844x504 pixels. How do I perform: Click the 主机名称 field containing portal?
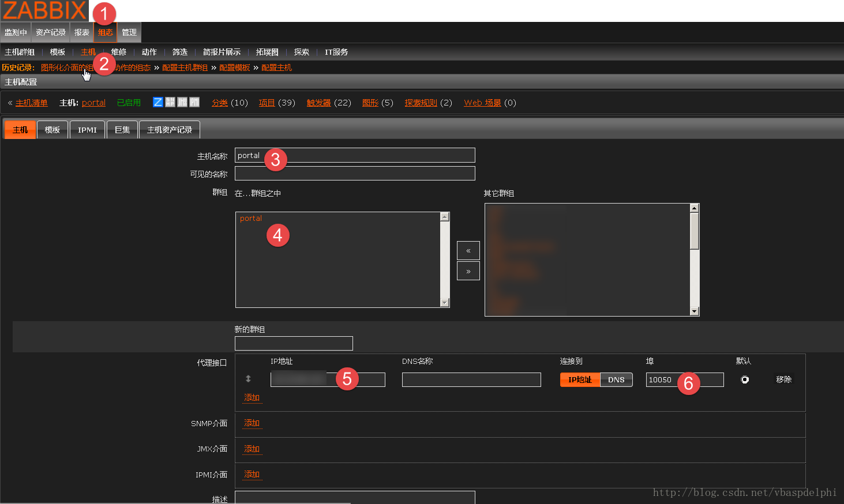point(355,155)
